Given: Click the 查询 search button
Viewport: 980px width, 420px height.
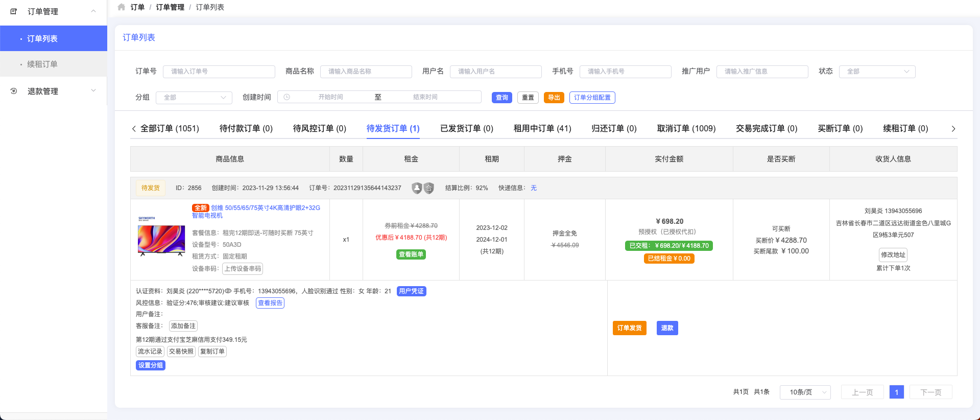Looking at the screenshot, I should 502,98.
